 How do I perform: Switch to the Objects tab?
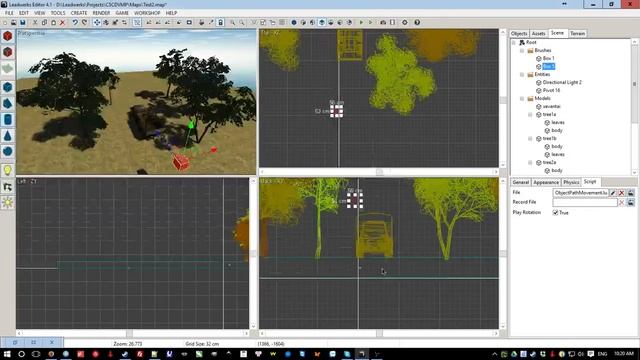[x=519, y=33]
